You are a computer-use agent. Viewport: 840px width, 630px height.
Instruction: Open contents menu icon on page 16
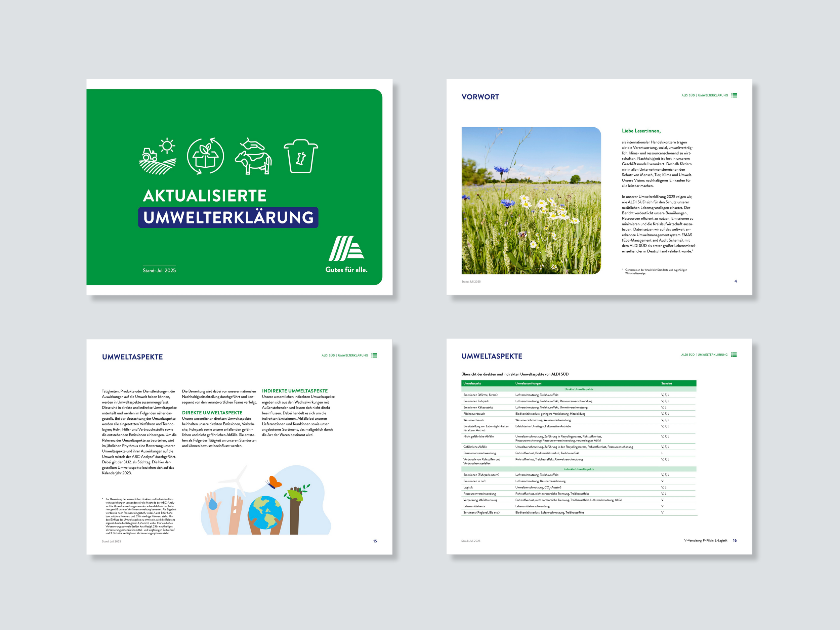tap(734, 355)
